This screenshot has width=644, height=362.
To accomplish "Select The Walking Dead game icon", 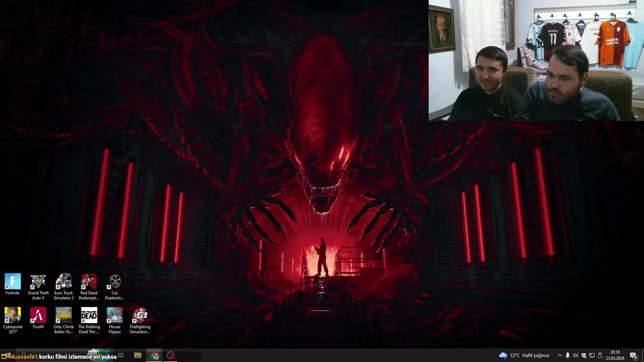I will [x=89, y=321].
